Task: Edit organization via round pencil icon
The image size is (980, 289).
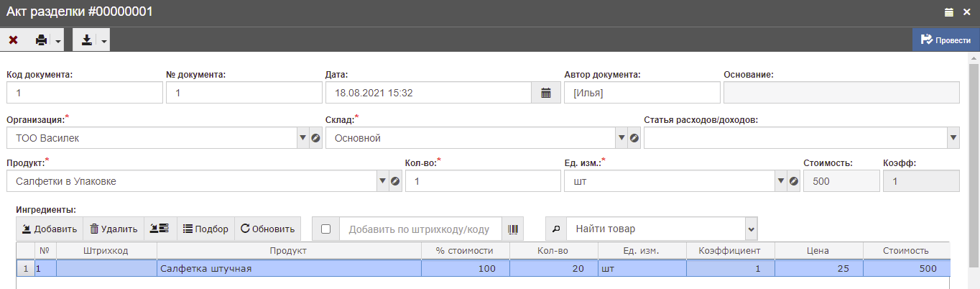Action: pos(315,138)
